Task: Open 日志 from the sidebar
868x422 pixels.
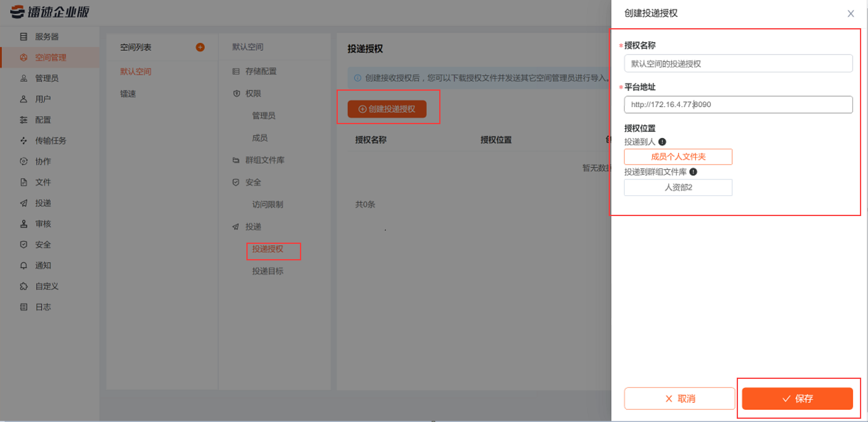Action: point(43,307)
